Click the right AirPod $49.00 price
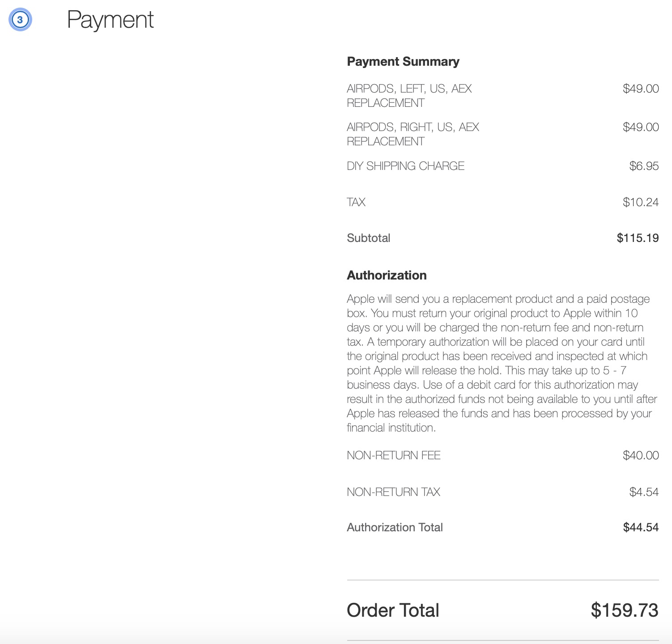672x644 pixels. (640, 127)
